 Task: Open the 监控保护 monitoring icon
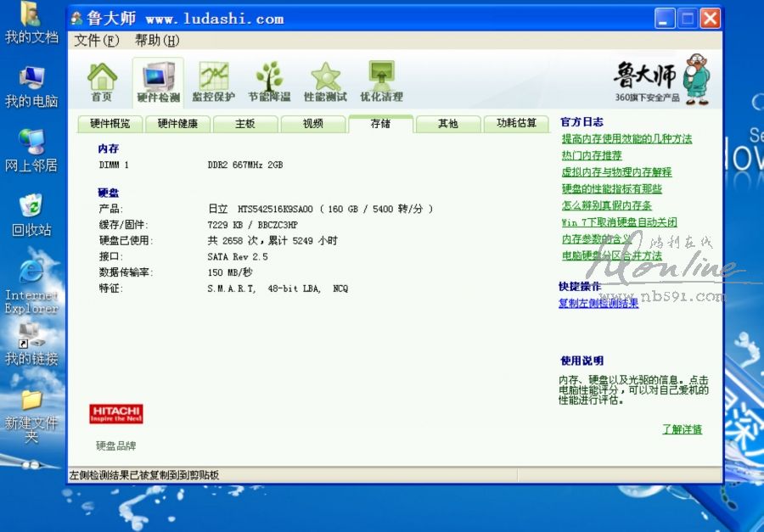click(x=213, y=81)
